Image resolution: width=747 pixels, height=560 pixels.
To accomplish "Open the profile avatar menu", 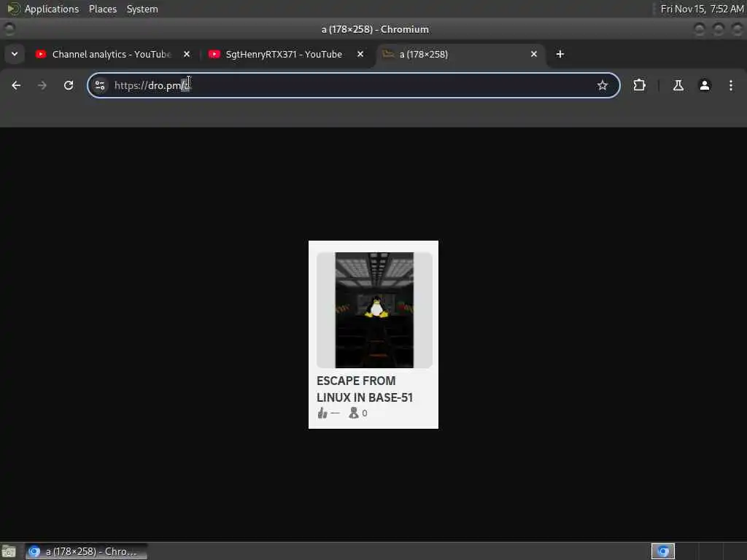I will (x=705, y=85).
